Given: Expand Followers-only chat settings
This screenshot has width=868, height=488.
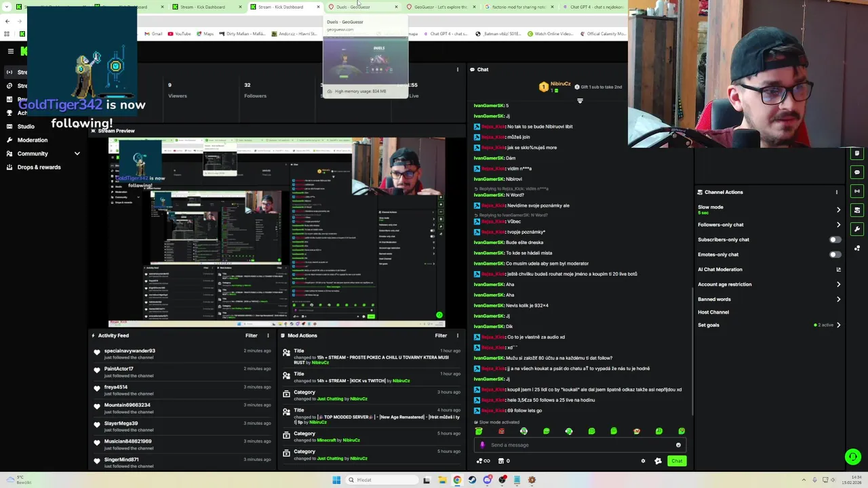Looking at the screenshot, I should (838, 225).
